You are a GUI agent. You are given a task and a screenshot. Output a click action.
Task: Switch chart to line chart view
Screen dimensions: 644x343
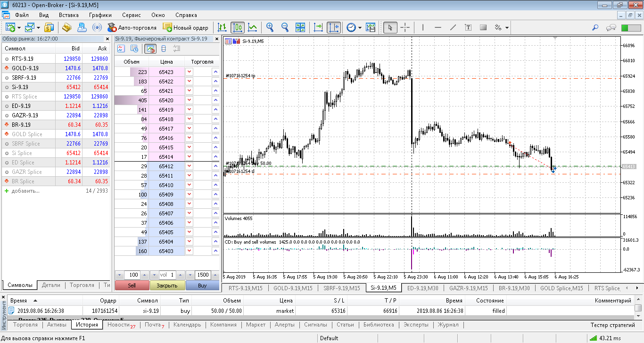253,27
